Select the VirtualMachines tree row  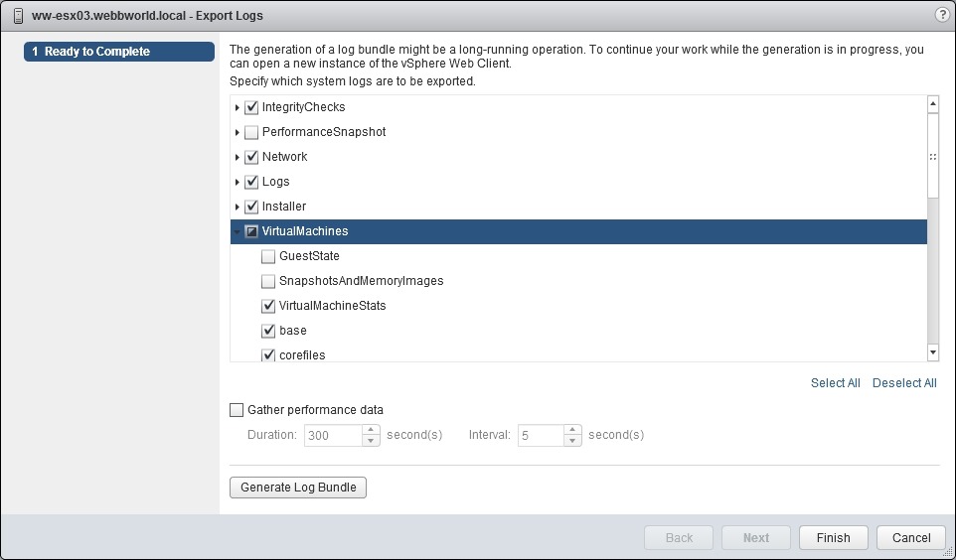[x=305, y=231]
